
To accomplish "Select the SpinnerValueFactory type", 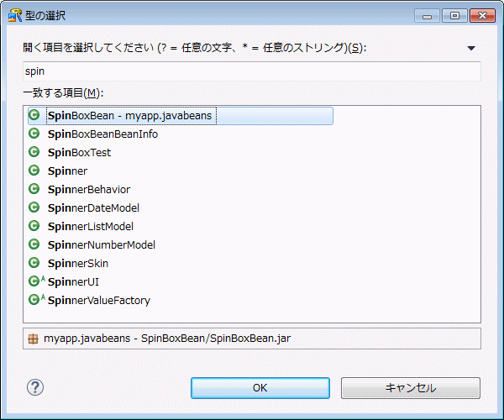I will (x=99, y=300).
